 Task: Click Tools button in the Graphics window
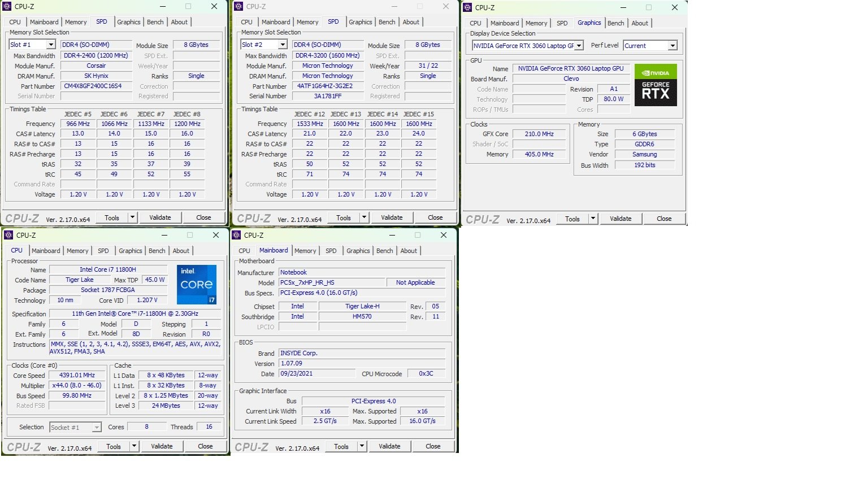click(572, 219)
